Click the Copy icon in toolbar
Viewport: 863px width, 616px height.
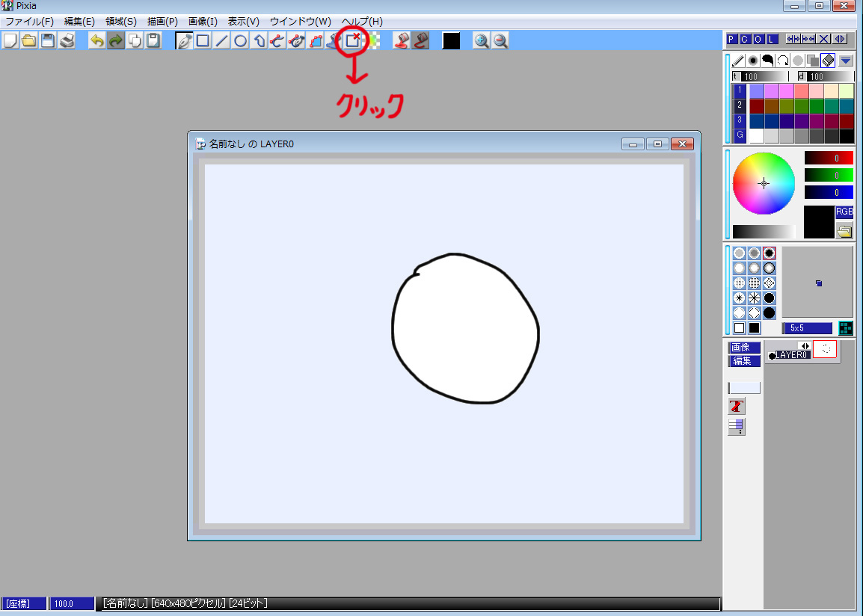tap(135, 40)
